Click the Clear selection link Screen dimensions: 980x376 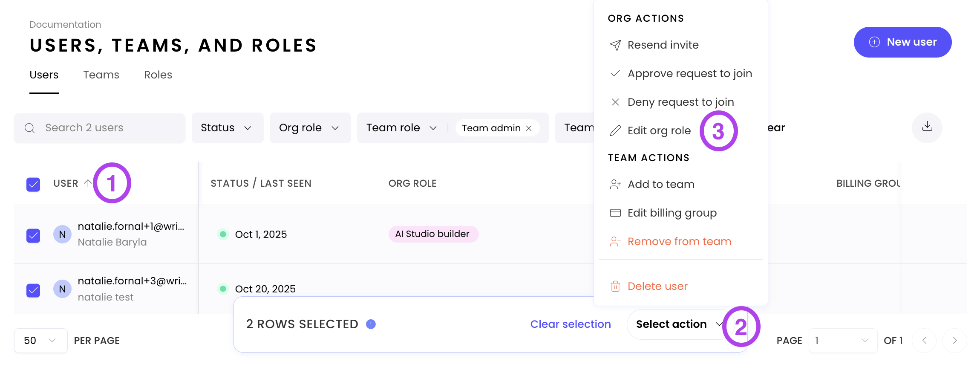tap(570, 324)
